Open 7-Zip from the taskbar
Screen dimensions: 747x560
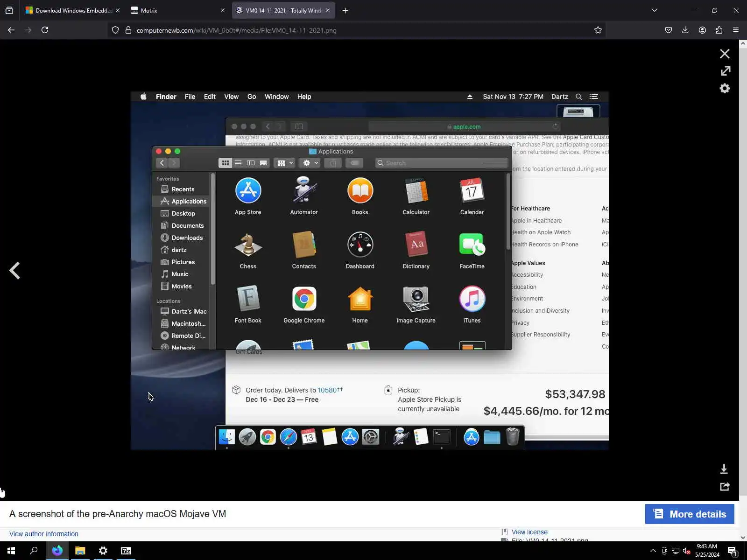click(x=126, y=551)
